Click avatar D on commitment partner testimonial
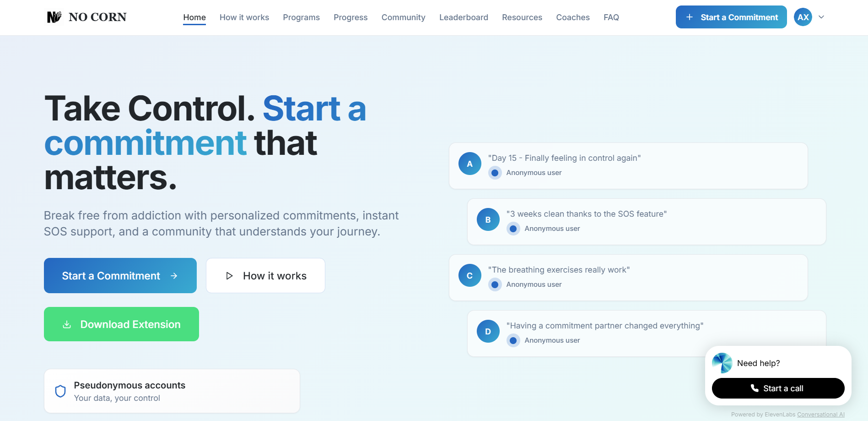Viewport: 868px width, 421px height. pos(488,332)
